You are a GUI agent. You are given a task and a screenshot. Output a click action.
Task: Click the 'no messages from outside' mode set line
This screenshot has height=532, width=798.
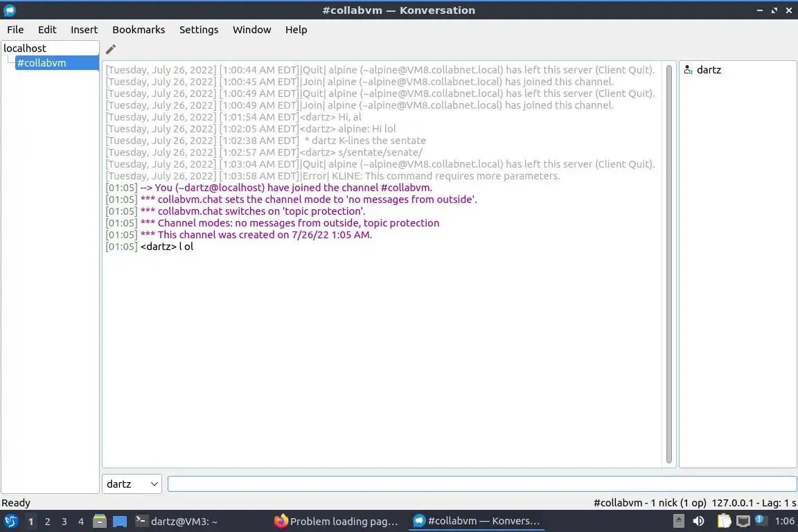click(x=291, y=199)
